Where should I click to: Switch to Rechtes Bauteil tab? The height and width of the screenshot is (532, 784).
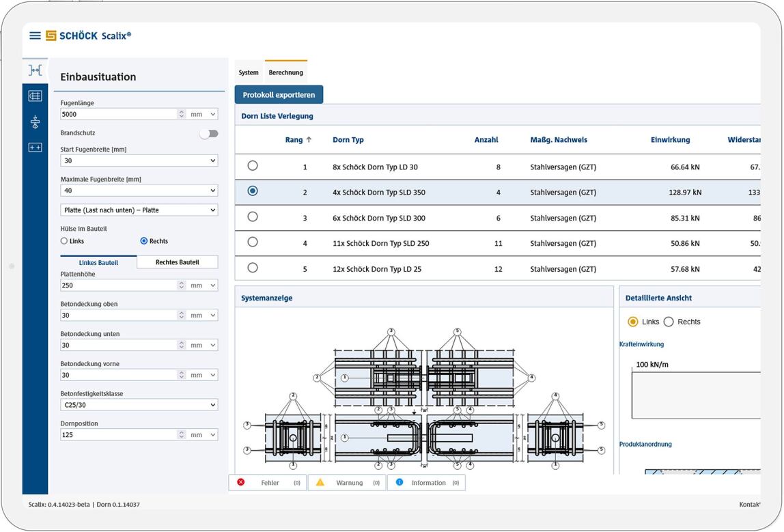178,262
